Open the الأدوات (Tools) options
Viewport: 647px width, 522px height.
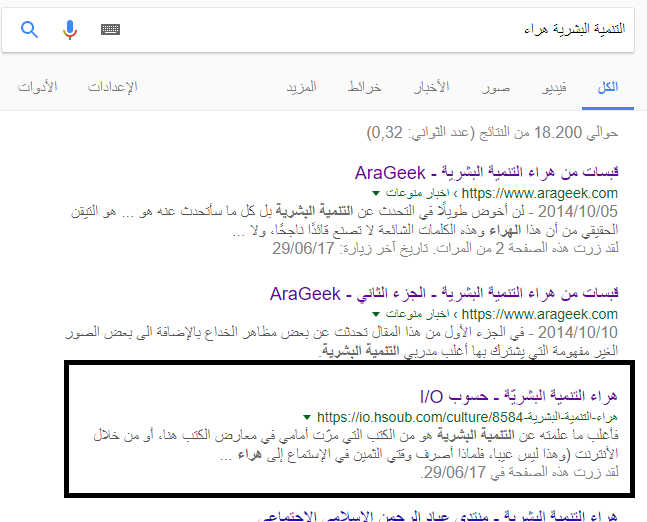(x=37, y=88)
